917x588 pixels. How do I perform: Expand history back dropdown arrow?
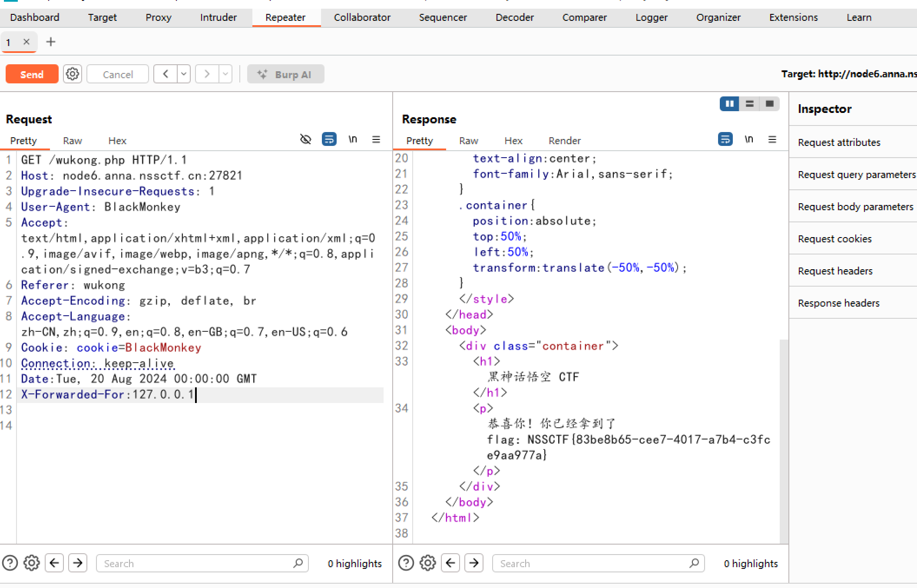pos(184,74)
